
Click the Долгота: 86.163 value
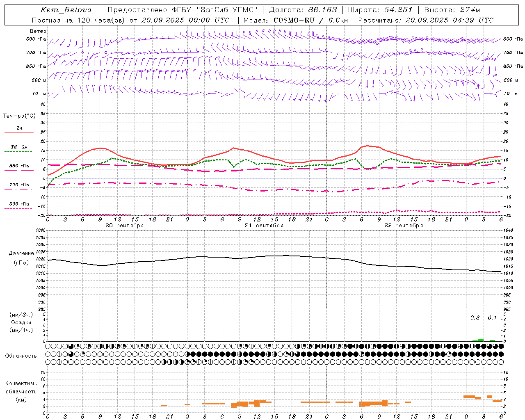point(303,10)
